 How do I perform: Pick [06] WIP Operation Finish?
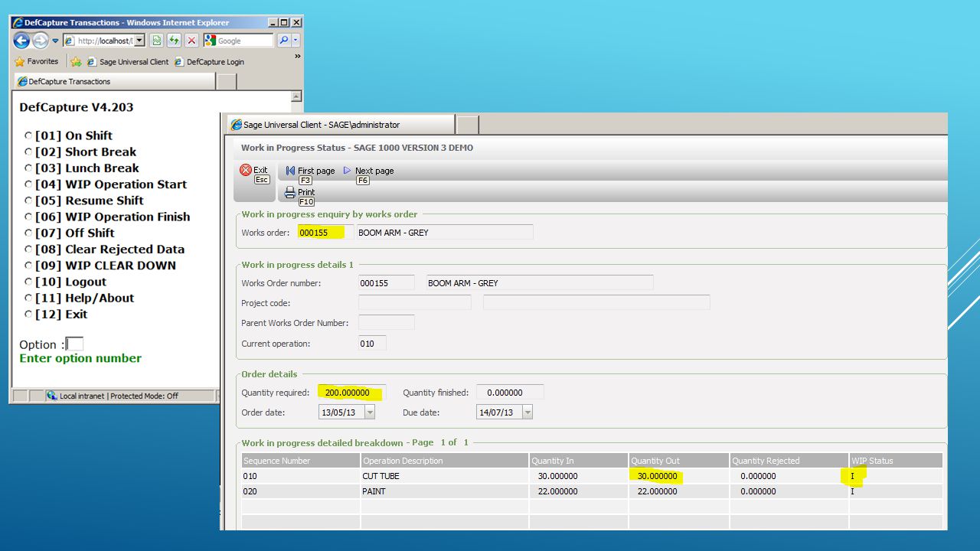click(x=28, y=217)
